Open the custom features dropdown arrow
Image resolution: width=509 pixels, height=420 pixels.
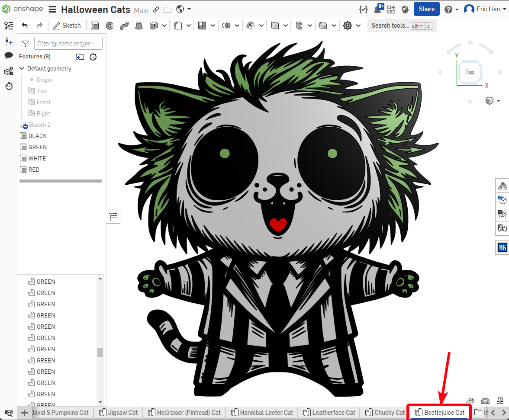(358, 26)
